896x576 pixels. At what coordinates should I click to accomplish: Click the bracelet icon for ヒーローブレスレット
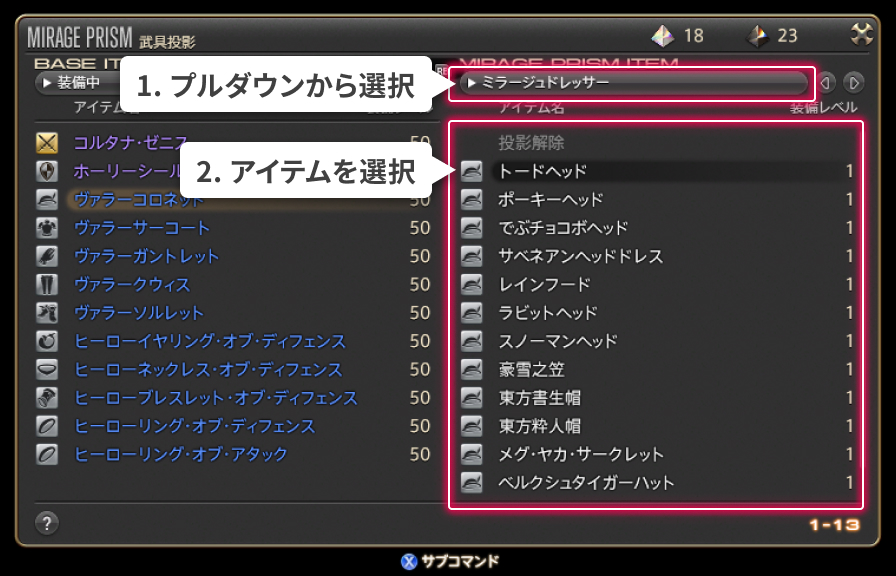pyautogui.click(x=47, y=398)
